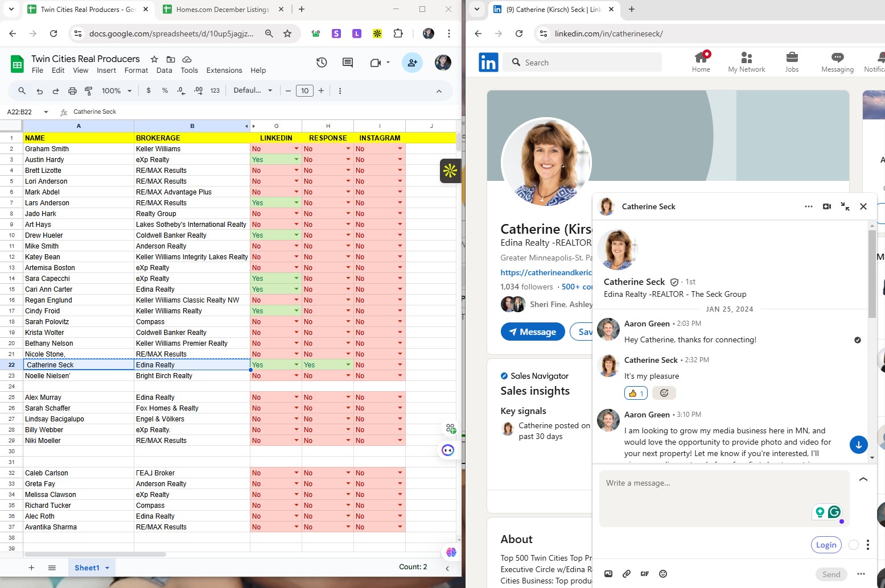The height and width of the screenshot is (588, 885).
Task: Open emoji picker in message toolbar
Action: (663, 574)
